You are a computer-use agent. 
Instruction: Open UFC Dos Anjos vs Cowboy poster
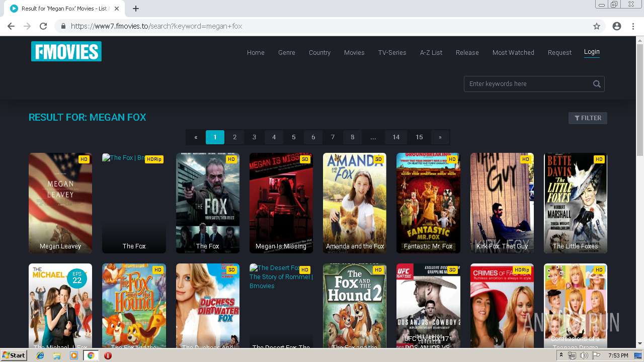[x=428, y=306]
